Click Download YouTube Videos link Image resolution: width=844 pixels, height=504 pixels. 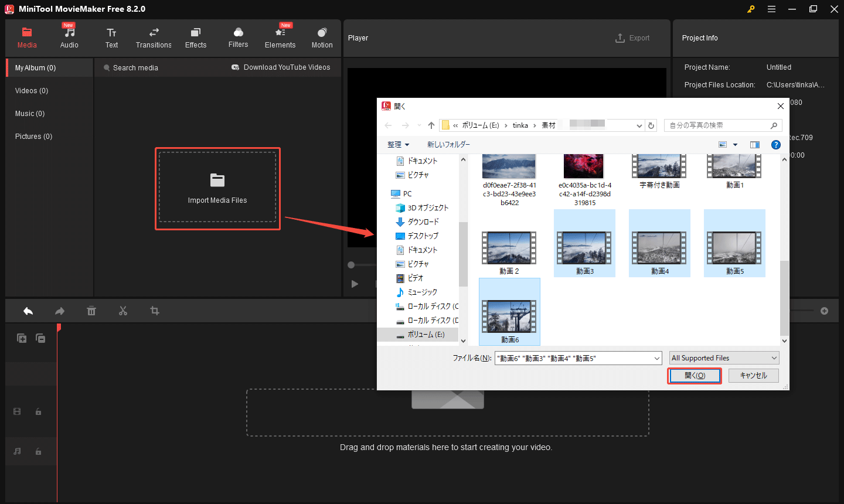[x=281, y=67]
